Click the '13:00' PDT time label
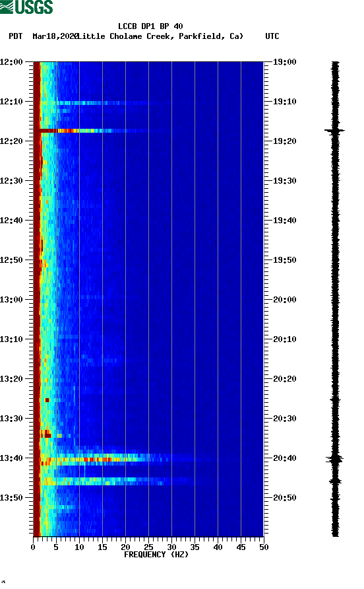Screen dimensions: 364x589 coord(11,299)
